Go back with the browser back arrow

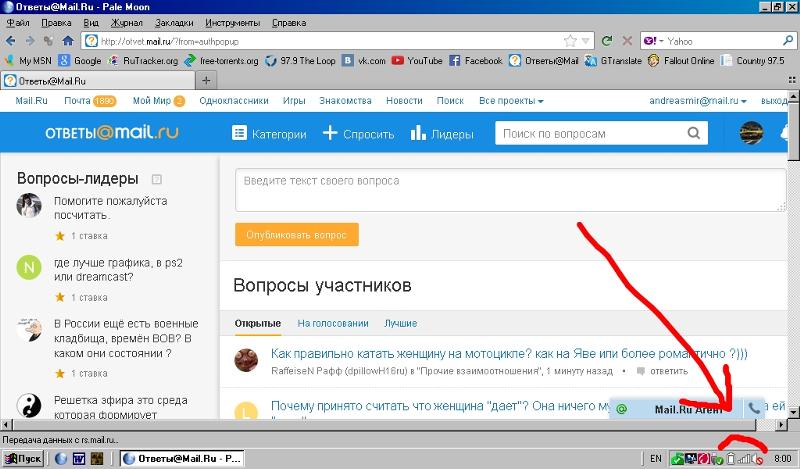tap(11, 41)
